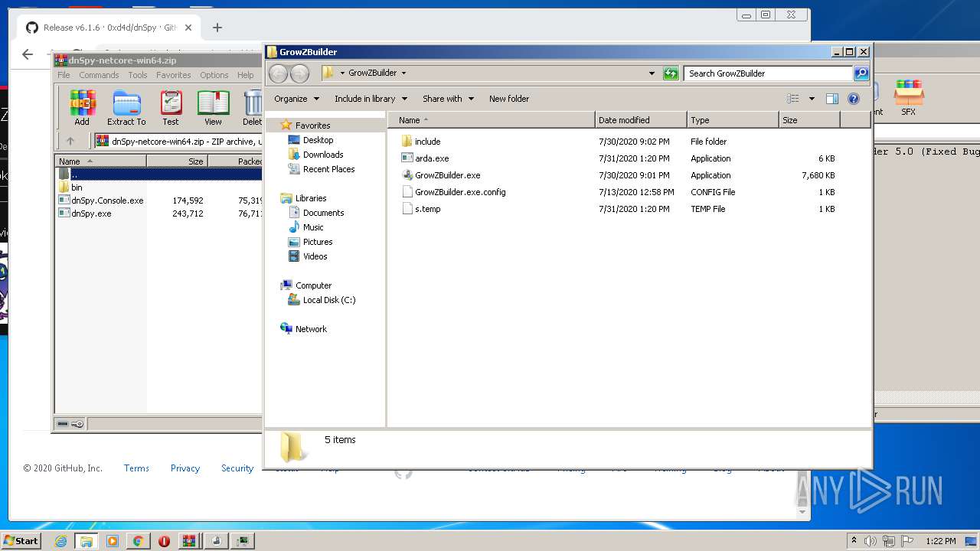Image resolution: width=980 pixels, height=551 pixels.
Task: Open the Organize dropdown menu
Action: (296, 99)
